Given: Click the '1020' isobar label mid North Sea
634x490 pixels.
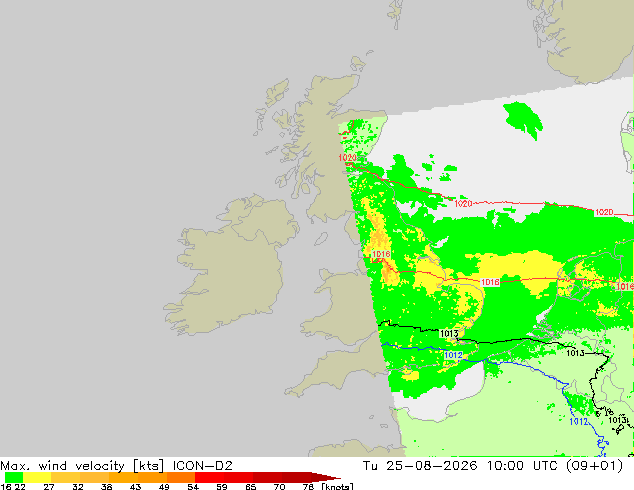Looking at the screenshot, I should tap(463, 204).
